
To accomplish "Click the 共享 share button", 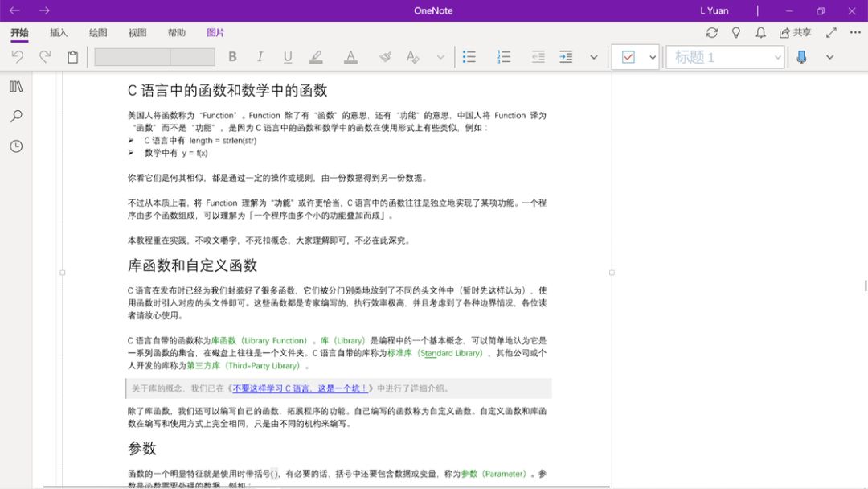I will click(x=795, y=33).
